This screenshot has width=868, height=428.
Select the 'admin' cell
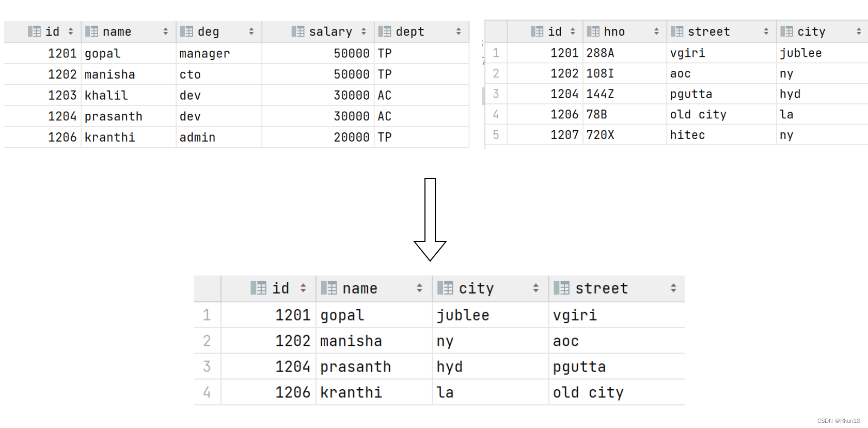[219, 137]
